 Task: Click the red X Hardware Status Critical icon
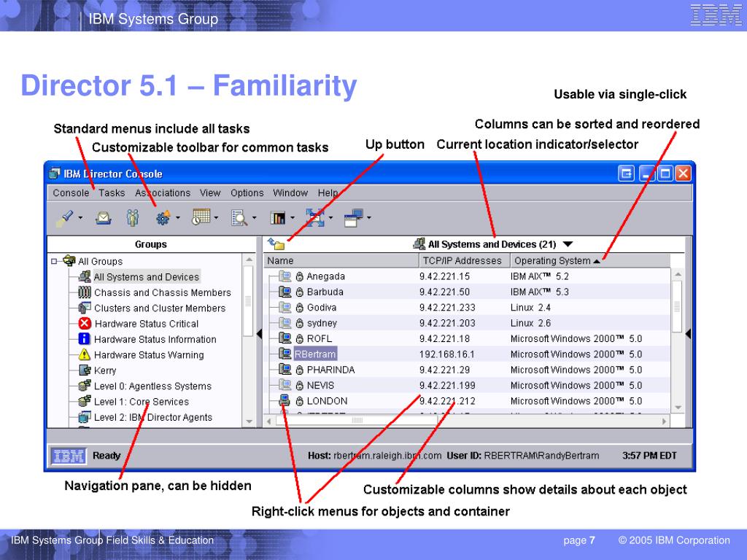[x=85, y=323]
